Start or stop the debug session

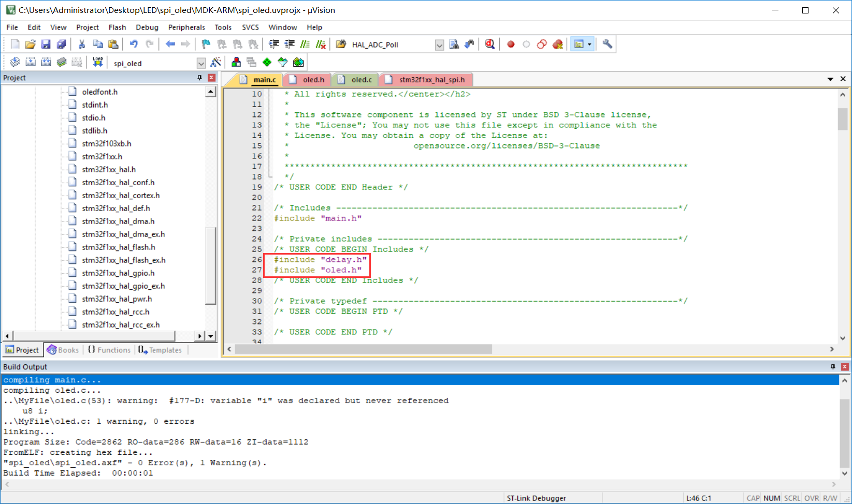[x=489, y=45]
